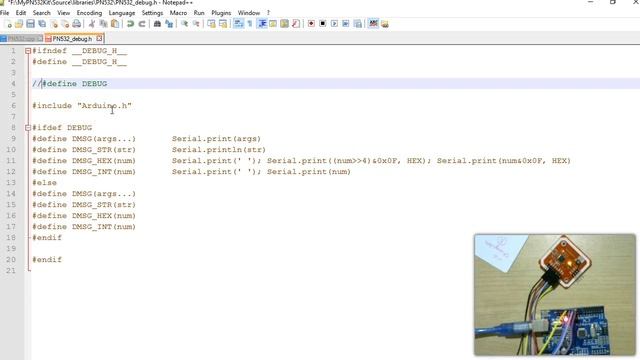Toggle Word wrap toolbar button
The width and height of the screenshot is (640, 360).
(238, 24)
